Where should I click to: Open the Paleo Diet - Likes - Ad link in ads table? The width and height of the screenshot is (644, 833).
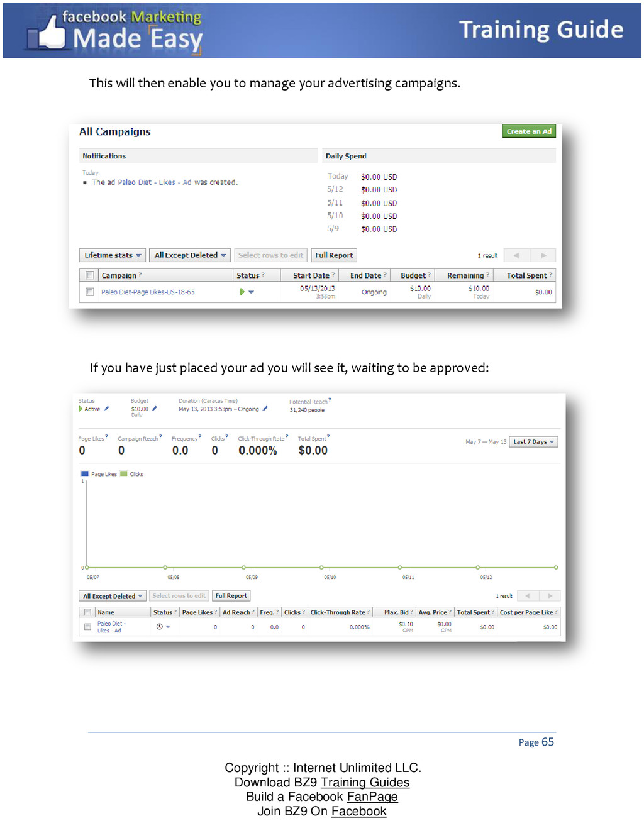111,627
